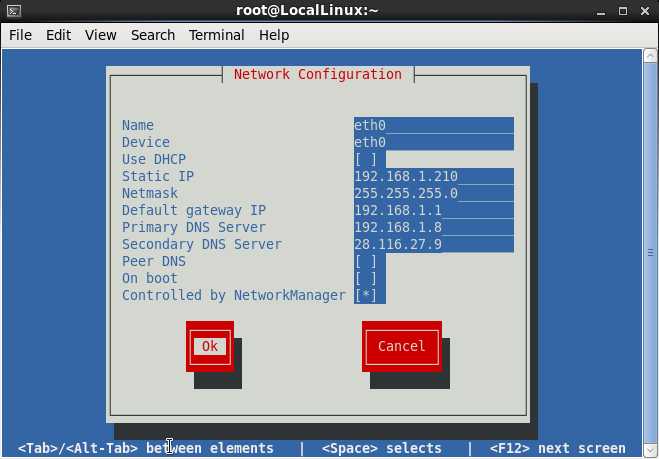Click the Ok button
Screen dimensions: 659x459
tap(210, 346)
